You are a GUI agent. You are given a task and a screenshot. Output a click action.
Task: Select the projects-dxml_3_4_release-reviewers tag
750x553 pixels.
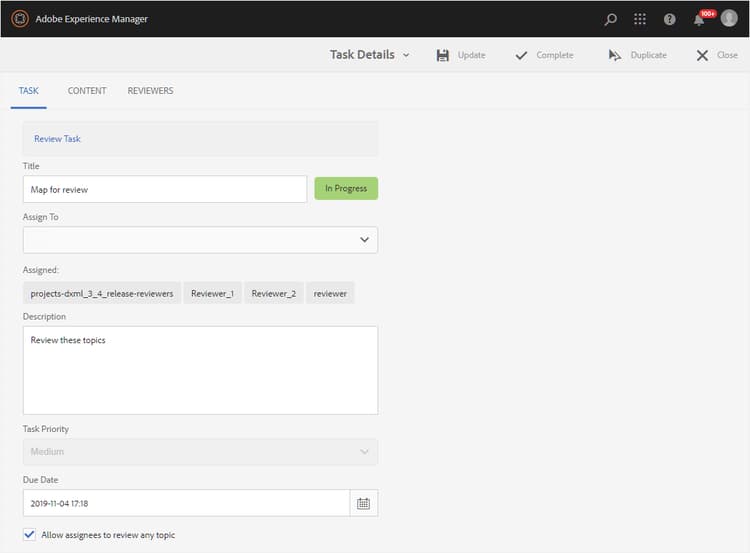[102, 293]
